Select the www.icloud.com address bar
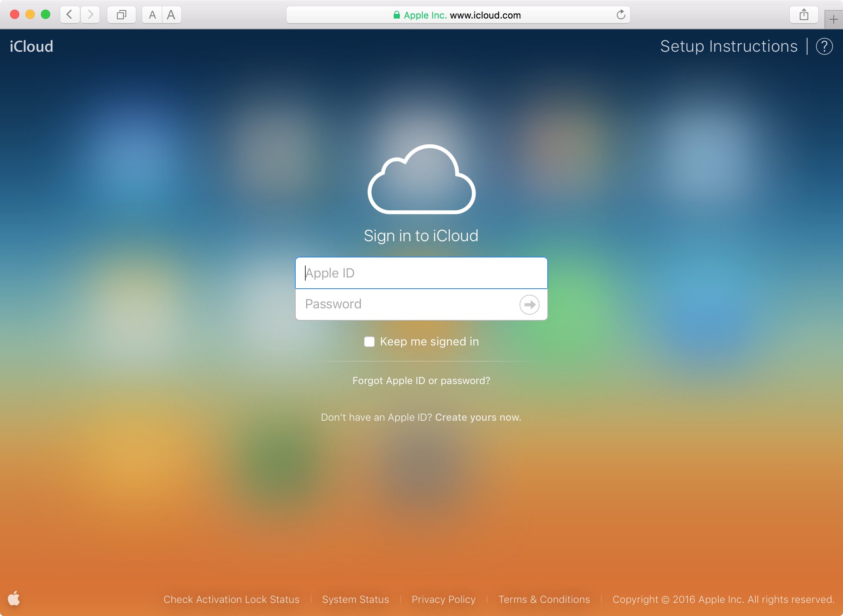The image size is (843, 616). tap(458, 15)
